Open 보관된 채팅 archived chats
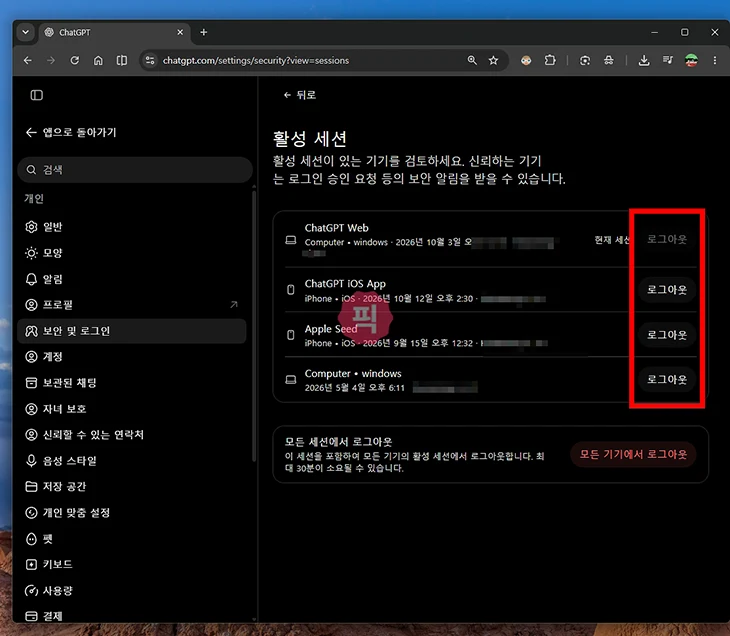Viewport: 730px width, 636px height. pyautogui.click(x=132, y=383)
